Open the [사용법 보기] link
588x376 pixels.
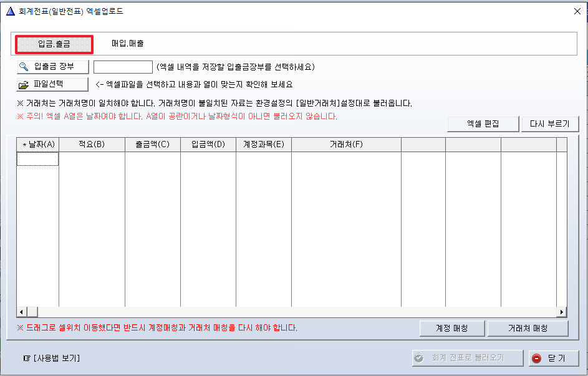tap(57, 359)
